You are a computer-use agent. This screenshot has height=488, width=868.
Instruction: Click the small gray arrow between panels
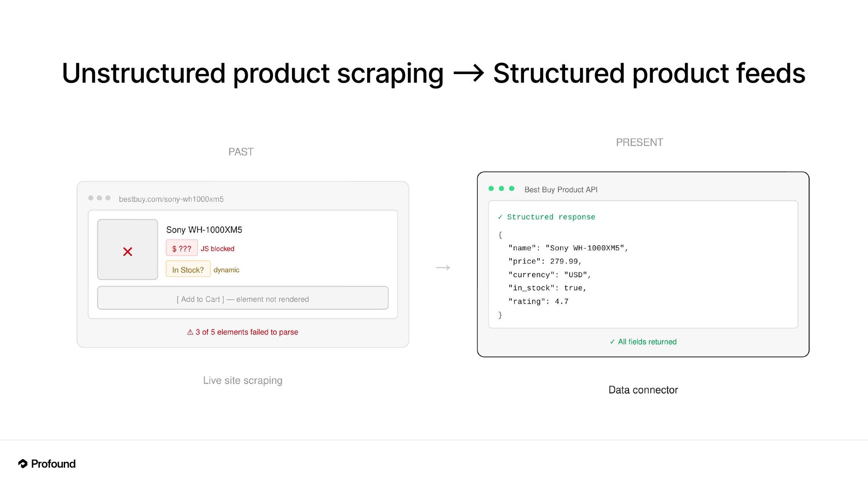tap(443, 268)
